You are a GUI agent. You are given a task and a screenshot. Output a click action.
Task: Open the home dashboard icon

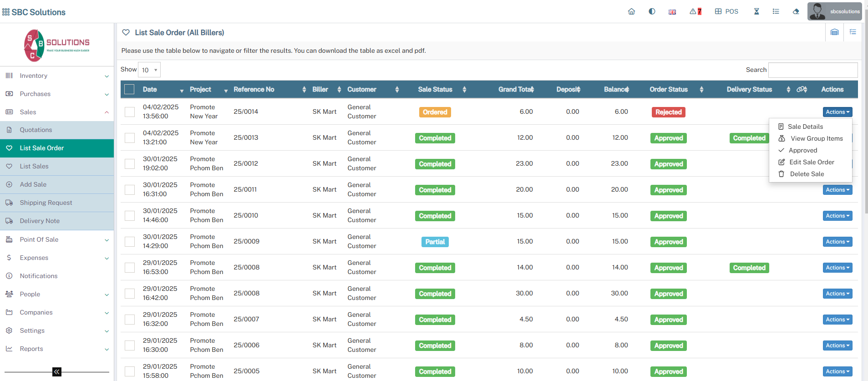point(631,11)
